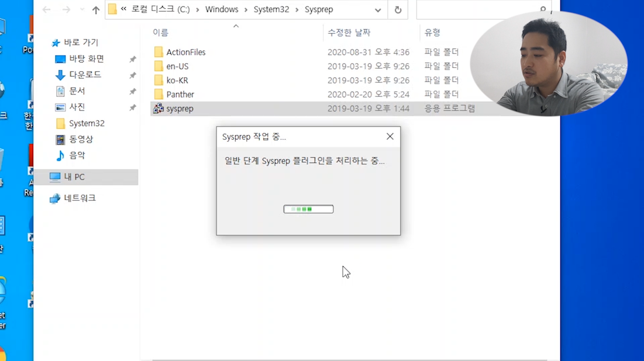Click pin icon next to 다운로드
Image resolution: width=644 pixels, height=361 pixels.
(133, 75)
